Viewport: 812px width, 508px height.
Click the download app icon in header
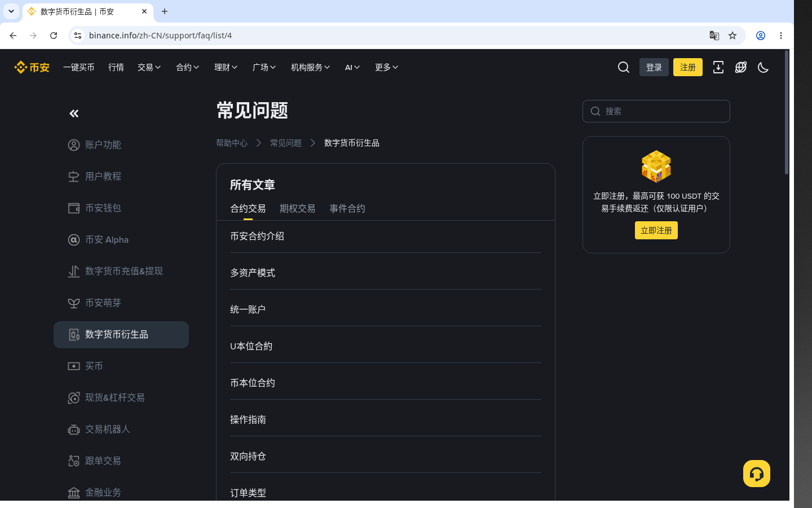[718, 68]
